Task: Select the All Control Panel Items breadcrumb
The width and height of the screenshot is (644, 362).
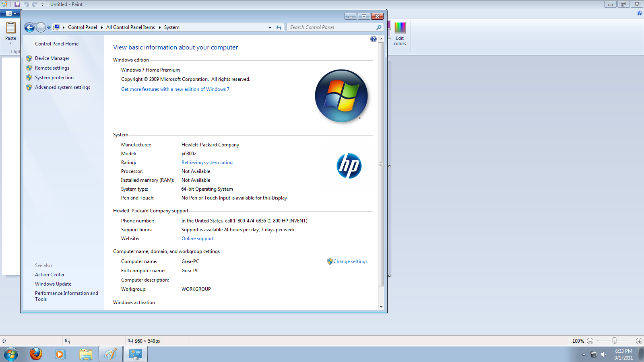Action: (130, 27)
